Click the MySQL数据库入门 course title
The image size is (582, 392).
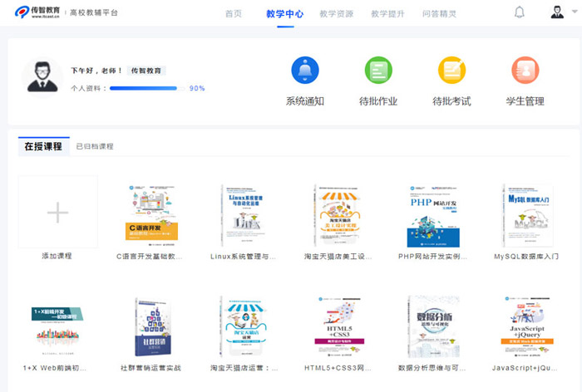click(526, 257)
